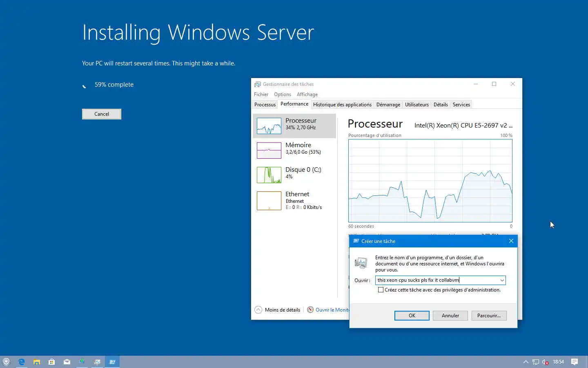Confirm the run dialog with OK
Screen dimensions: 588x368
tap(412, 316)
